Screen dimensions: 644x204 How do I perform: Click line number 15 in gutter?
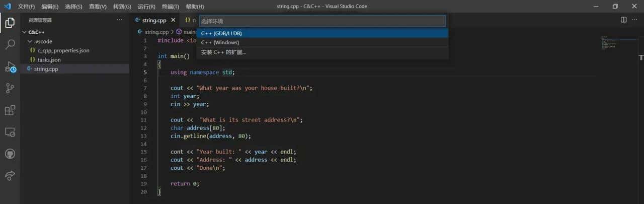coord(144,152)
